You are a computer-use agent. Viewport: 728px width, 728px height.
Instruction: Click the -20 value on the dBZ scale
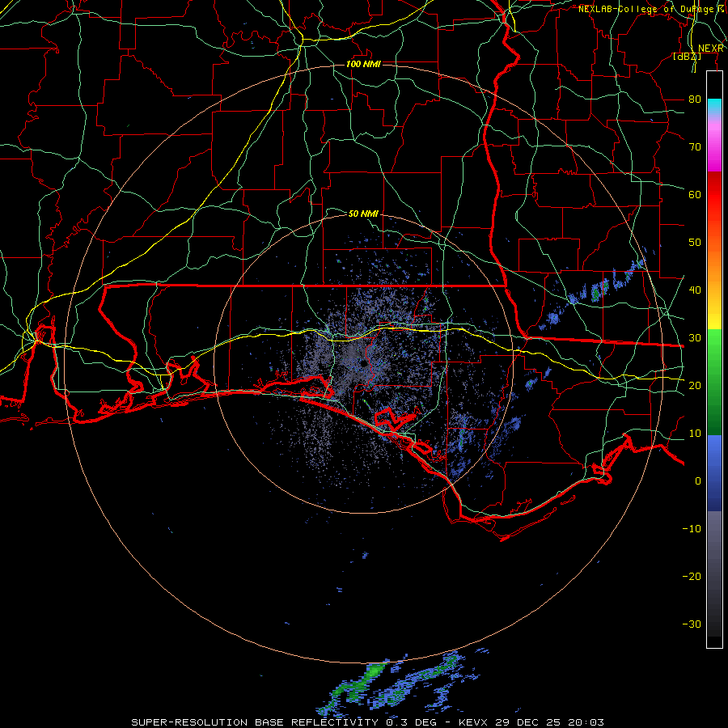[692, 576]
